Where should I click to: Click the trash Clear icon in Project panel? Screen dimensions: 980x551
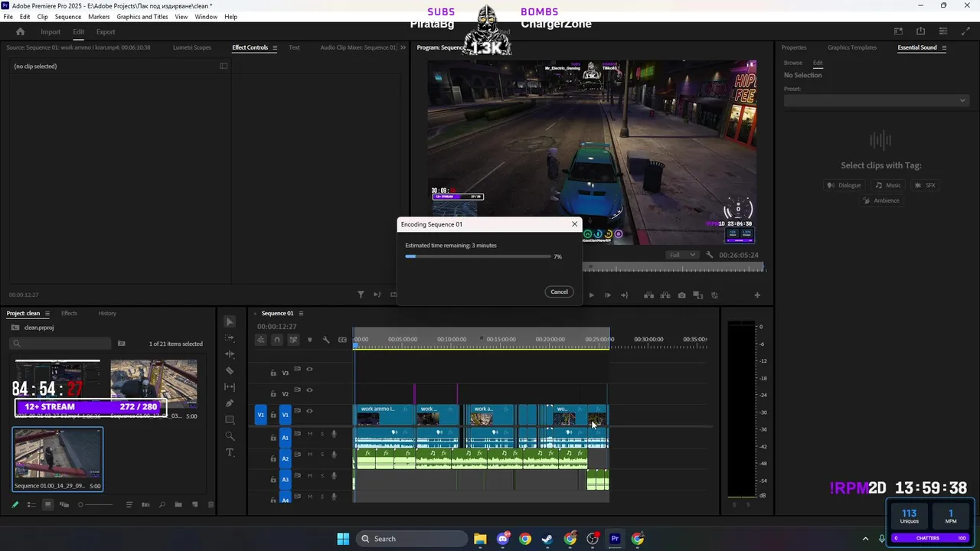pyautogui.click(x=211, y=504)
